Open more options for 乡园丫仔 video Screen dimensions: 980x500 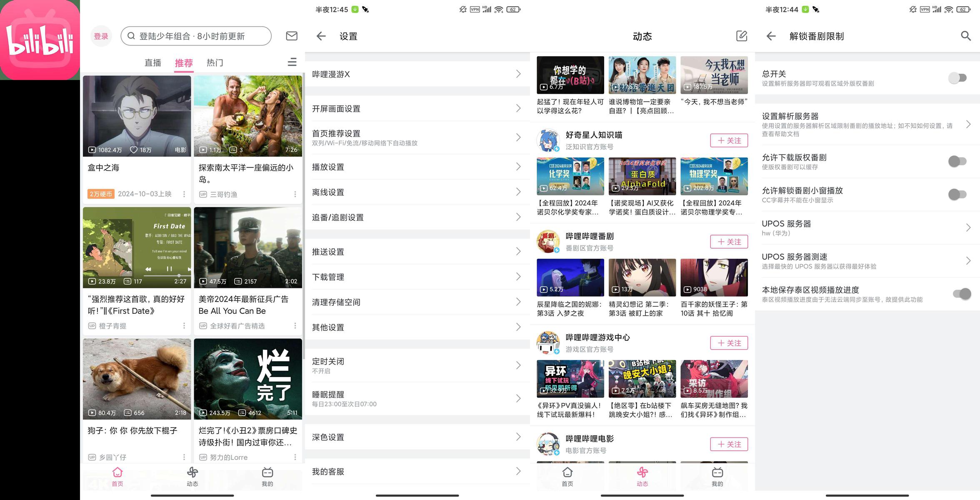pyautogui.click(x=184, y=457)
